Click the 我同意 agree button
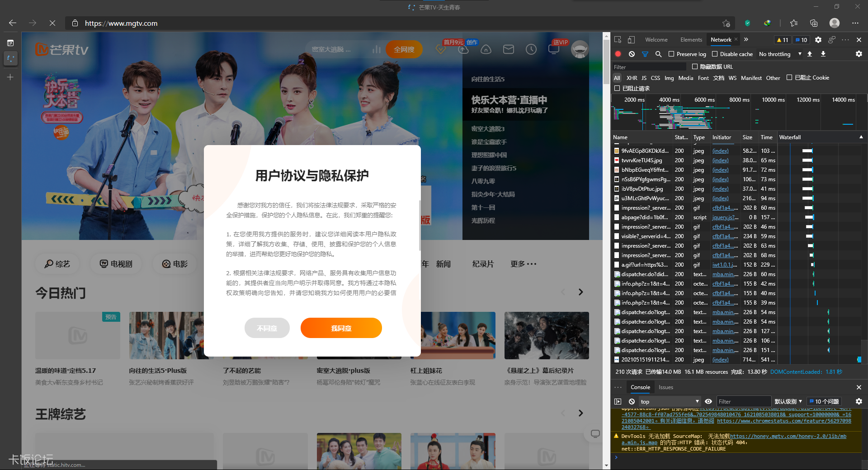 tap(341, 328)
